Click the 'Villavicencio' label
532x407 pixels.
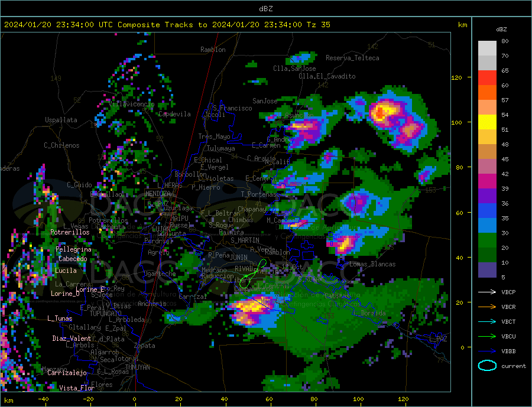coord(132,104)
